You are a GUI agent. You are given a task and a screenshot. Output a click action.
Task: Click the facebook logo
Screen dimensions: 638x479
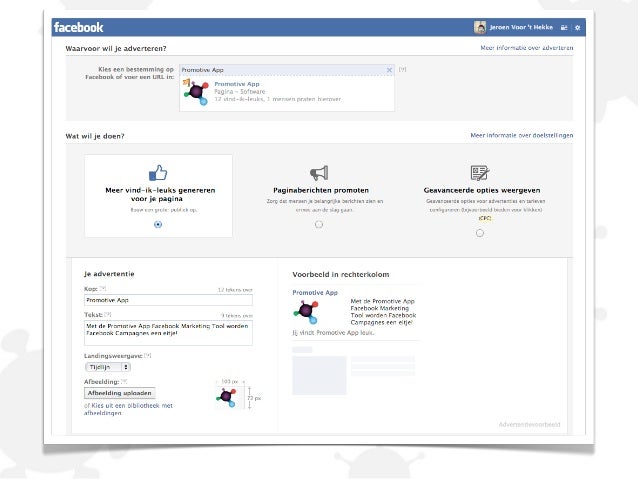(x=79, y=28)
